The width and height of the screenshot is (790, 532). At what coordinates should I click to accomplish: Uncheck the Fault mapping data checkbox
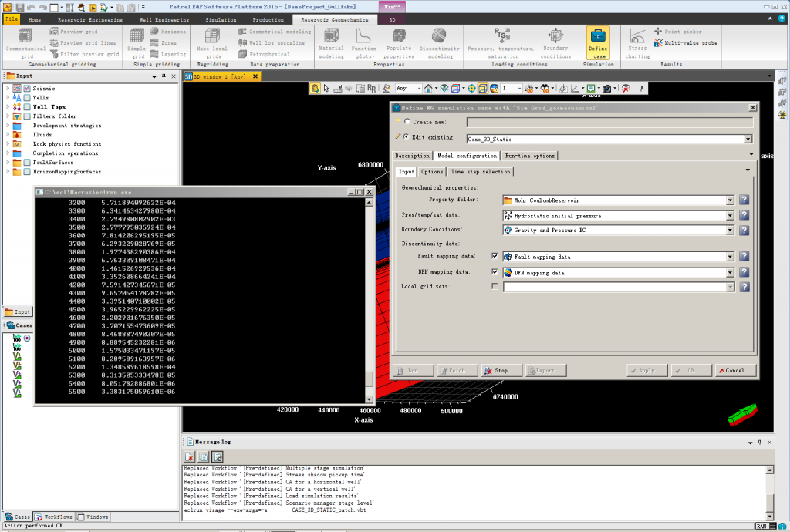(495, 256)
